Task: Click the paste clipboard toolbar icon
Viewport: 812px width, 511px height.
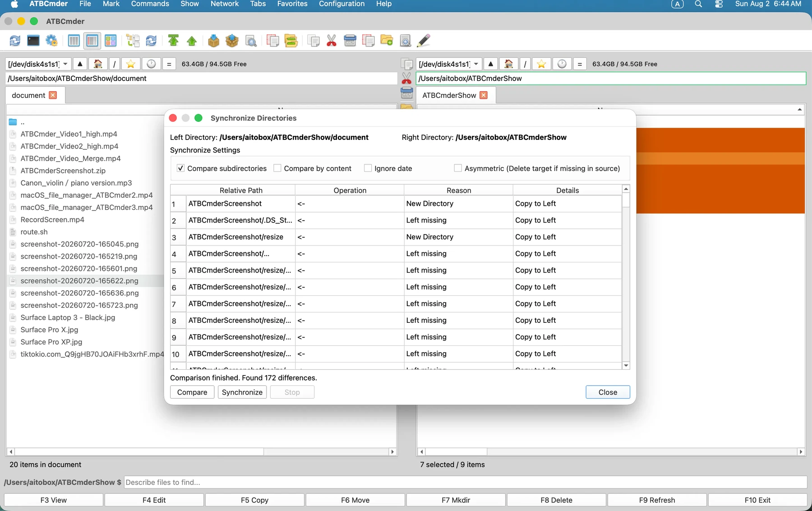Action: (350, 41)
